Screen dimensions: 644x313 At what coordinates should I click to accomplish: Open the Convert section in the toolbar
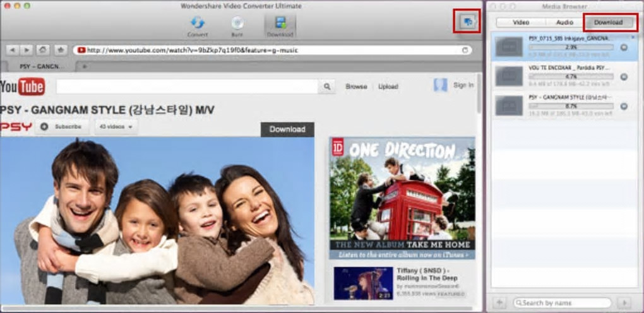198,27
